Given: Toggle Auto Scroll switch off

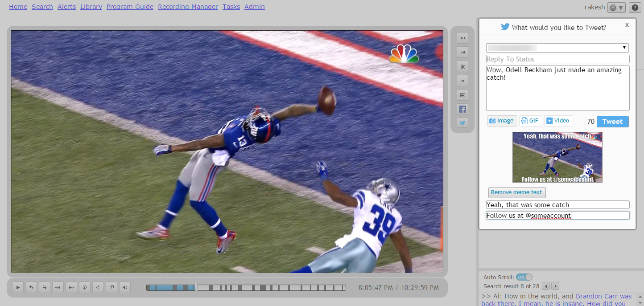Looking at the screenshot, I should coord(524,277).
